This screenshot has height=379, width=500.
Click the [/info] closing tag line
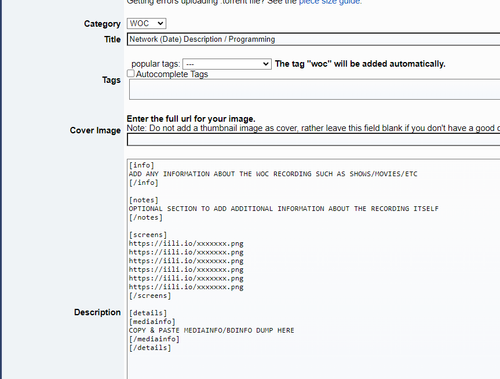tap(144, 183)
